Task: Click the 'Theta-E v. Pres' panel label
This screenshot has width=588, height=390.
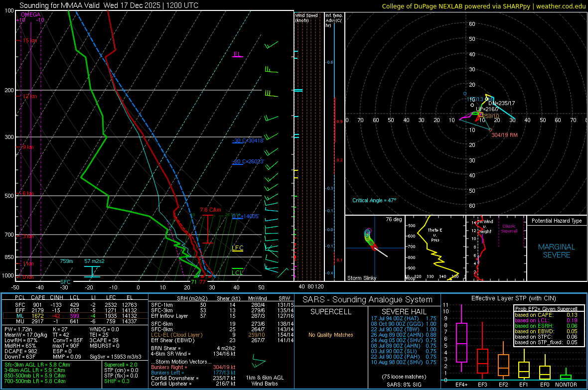Action: point(435,235)
